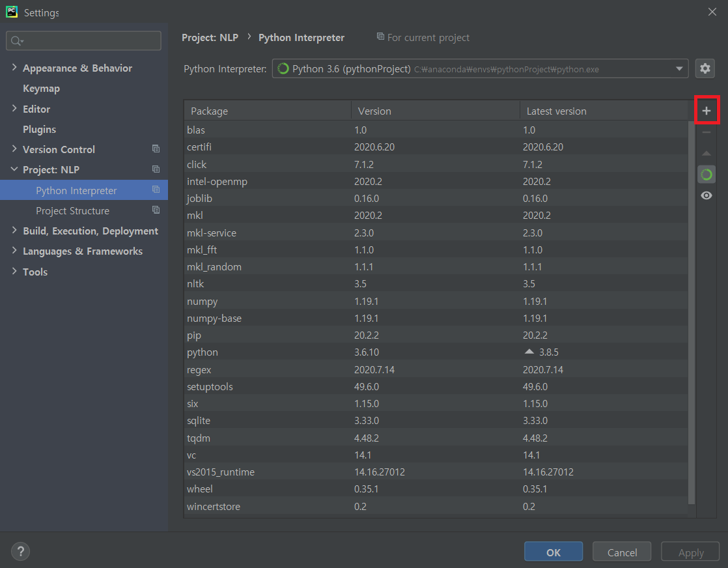Select the tqdm package row
Image resolution: width=728 pixels, height=568 pixels.
(x=436, y=438)
